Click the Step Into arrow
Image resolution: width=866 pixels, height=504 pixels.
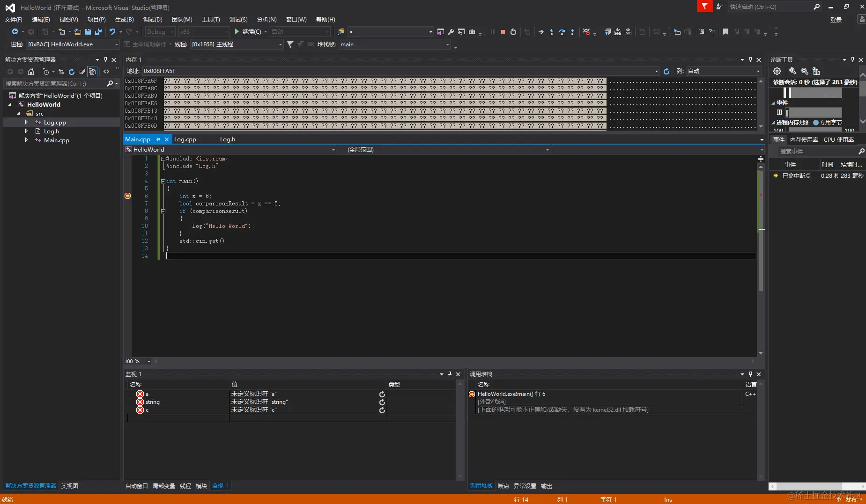pyautogui.click(x=551, y=32)
